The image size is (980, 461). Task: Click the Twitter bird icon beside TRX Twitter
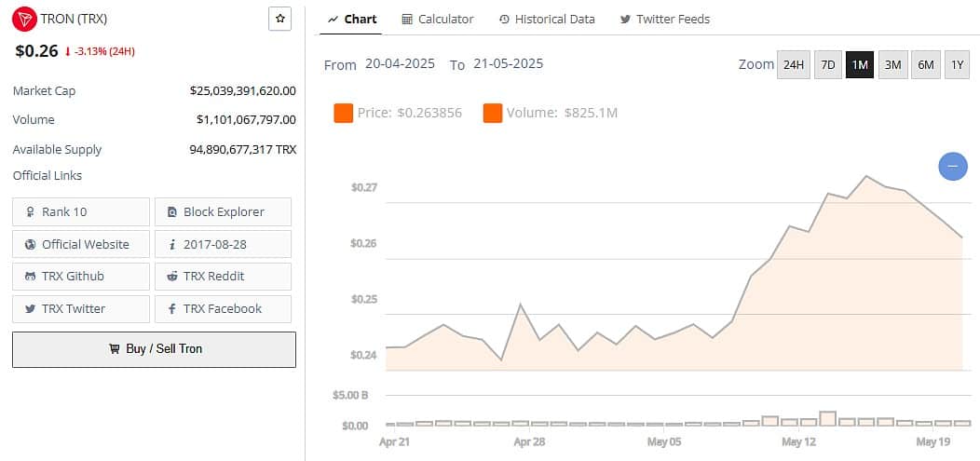pyautogui.click(x=30, y=309)
